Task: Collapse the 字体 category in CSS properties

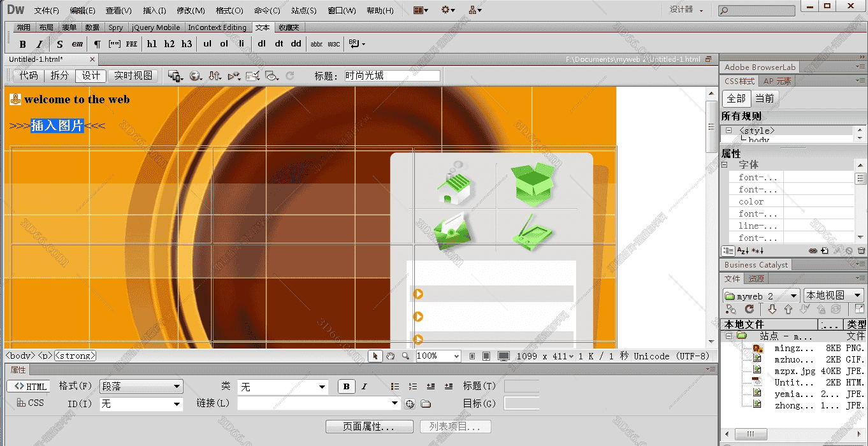Action: click(725, 165)
